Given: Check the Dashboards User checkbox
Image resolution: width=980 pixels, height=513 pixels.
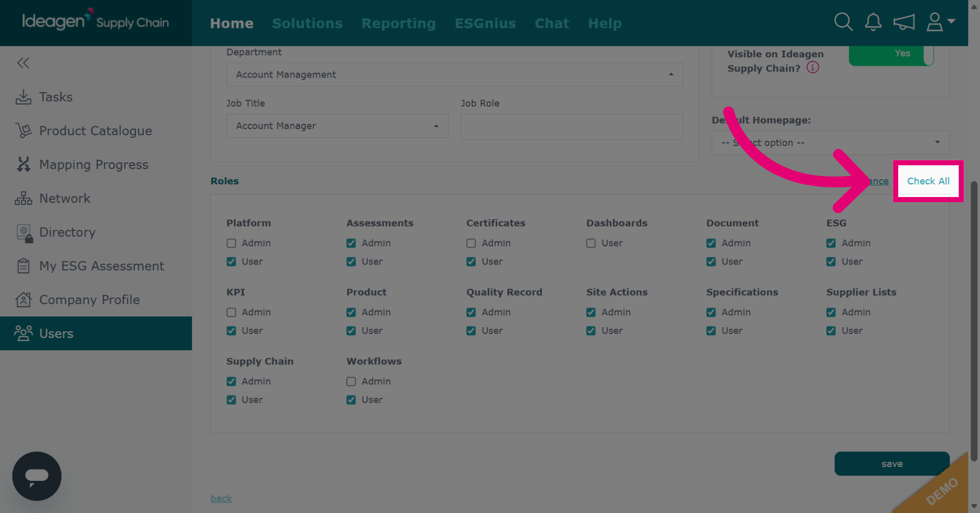Looking at the screenshot, I should [x=591, y=243].
